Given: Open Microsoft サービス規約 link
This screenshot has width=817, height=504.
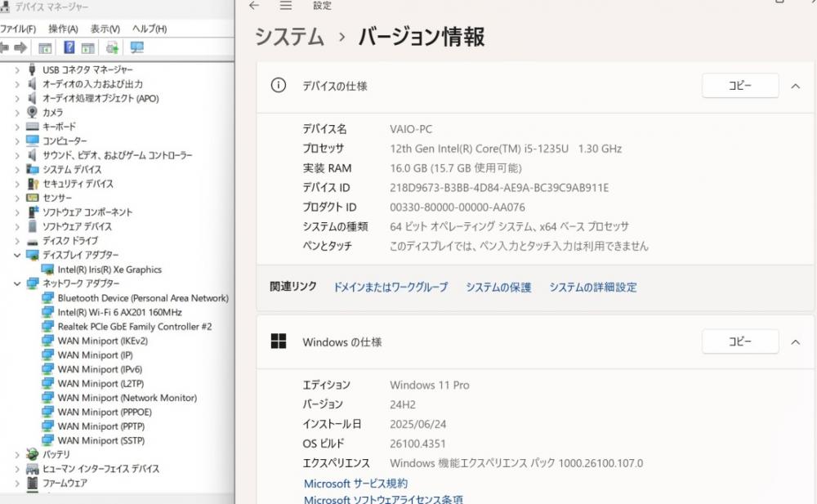Looking at the screenshot, I should (x=355, y=484).
